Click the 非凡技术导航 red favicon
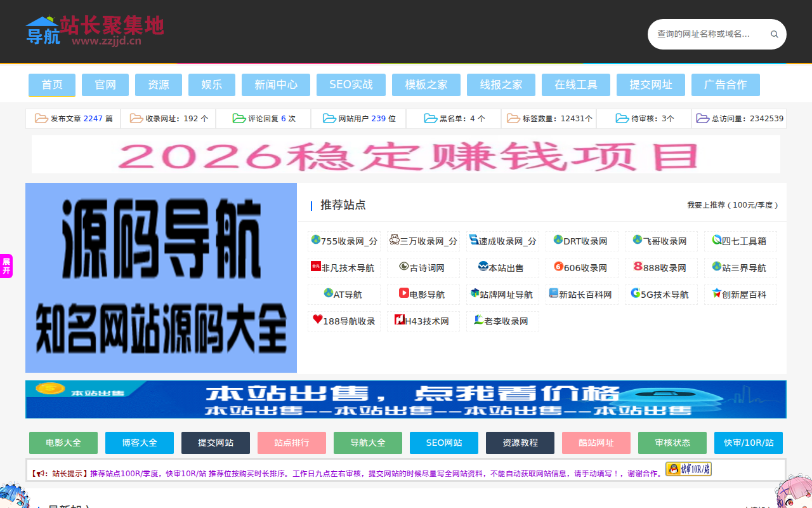This screenshot has height=508, width=812. click(x=316, y=267)
